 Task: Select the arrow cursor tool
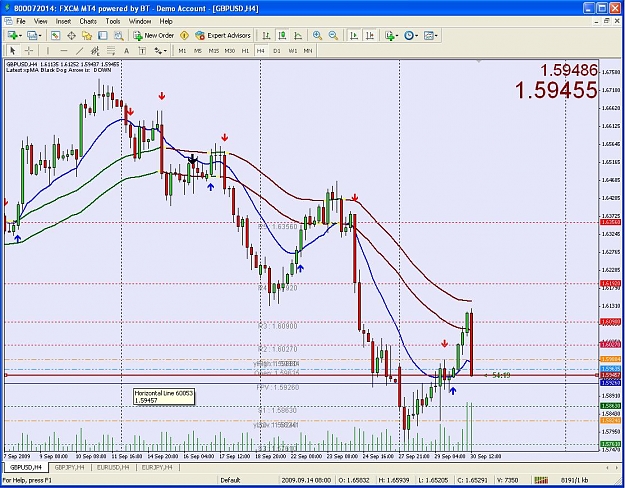[x=13, y=51]
